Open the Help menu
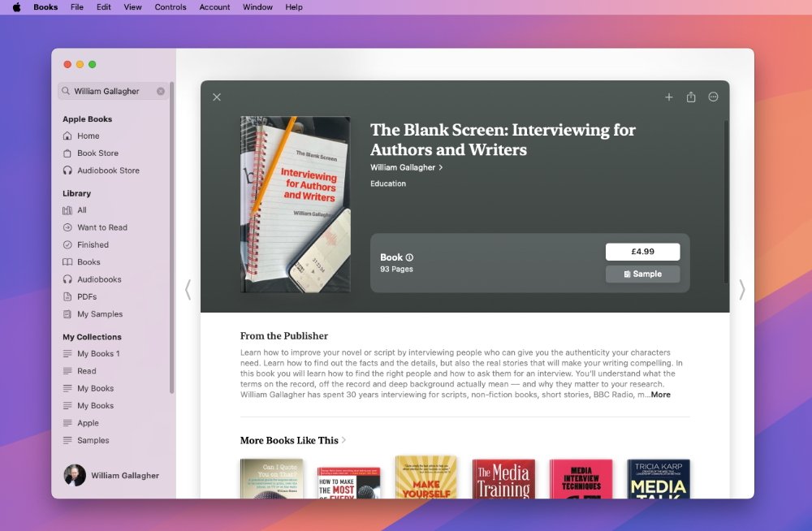The image size is (812, 531). tap(294, 7)
